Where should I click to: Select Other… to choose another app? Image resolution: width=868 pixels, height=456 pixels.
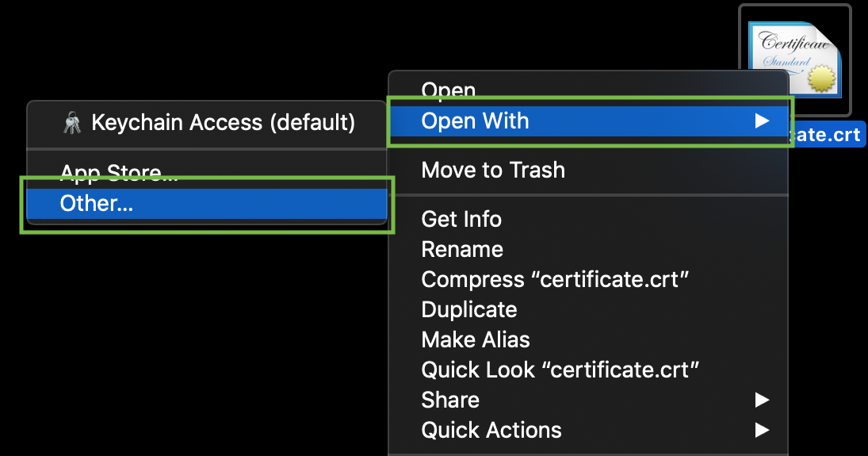(97, 204)
